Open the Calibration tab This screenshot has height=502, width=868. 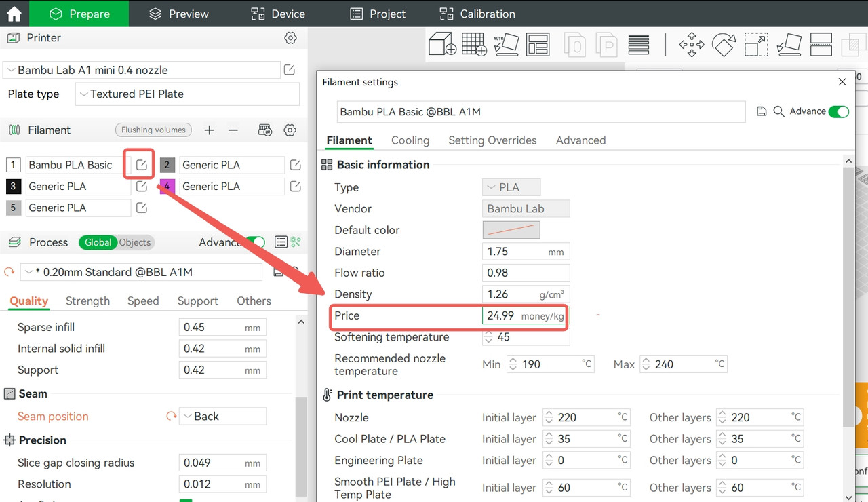477,14
